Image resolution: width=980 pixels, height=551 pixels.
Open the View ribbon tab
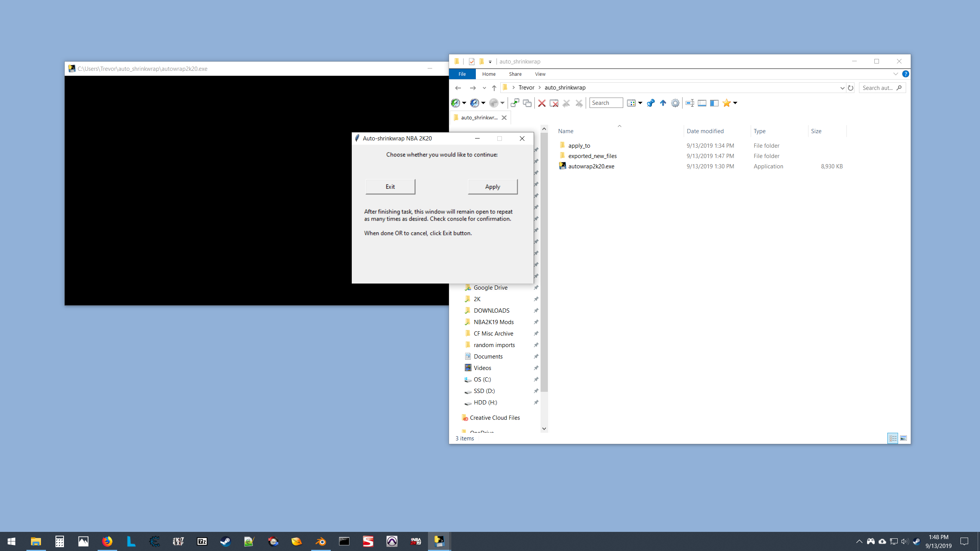[540, 74]
